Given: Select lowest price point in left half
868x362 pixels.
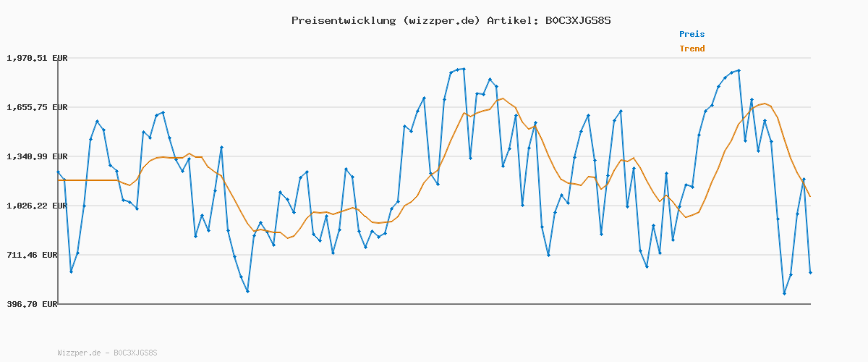Looking at the screenshot, I should point(247,291).
